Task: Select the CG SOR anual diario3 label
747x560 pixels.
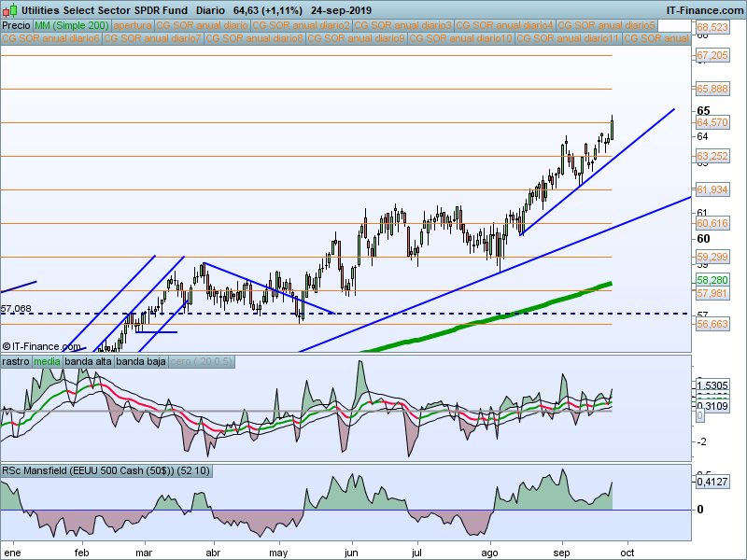Action: tap(403, 26)
